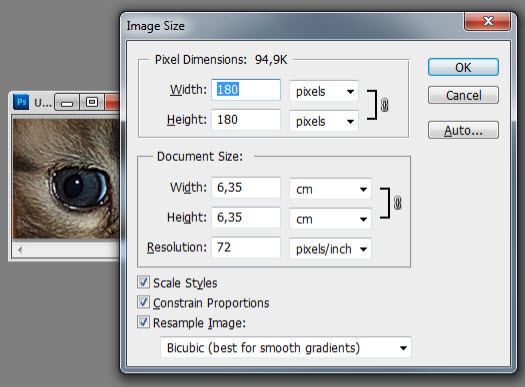
Task: Maximize the document window behind the dialog
Action: tap(92, 102)
